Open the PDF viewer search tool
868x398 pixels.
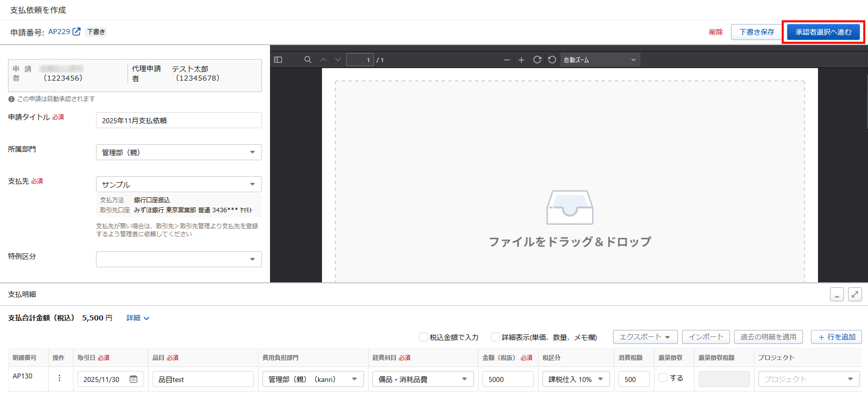[x=308, y=60]
